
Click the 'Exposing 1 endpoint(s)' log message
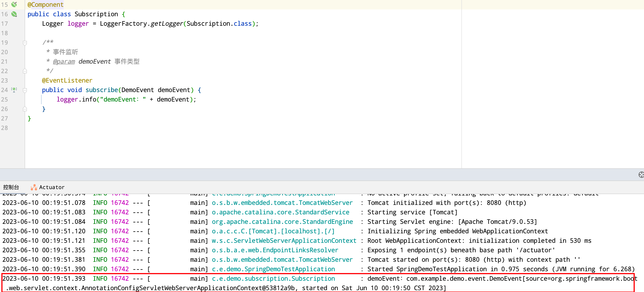coord(461,250)
